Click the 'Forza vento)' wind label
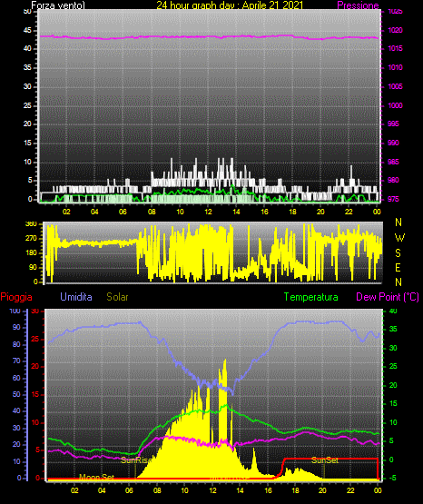The height and width of the screenshot is (504, 423). [58, 5]
